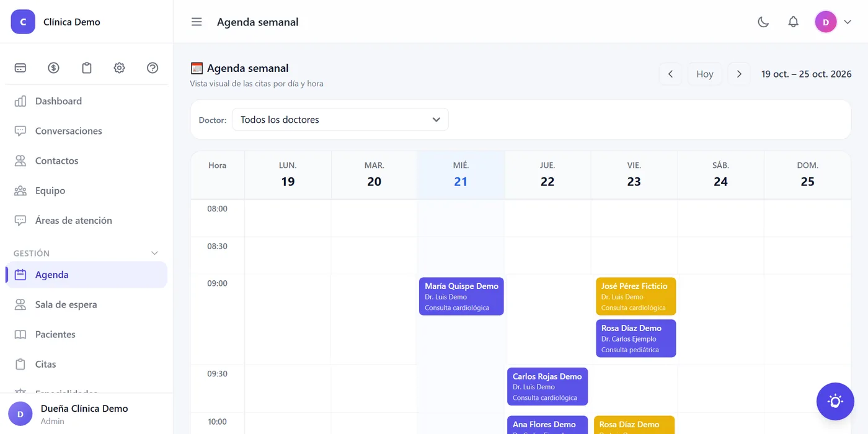Open Conversaciones in the sidebar
Screen dimensions: 868x434
pos(87,131)
